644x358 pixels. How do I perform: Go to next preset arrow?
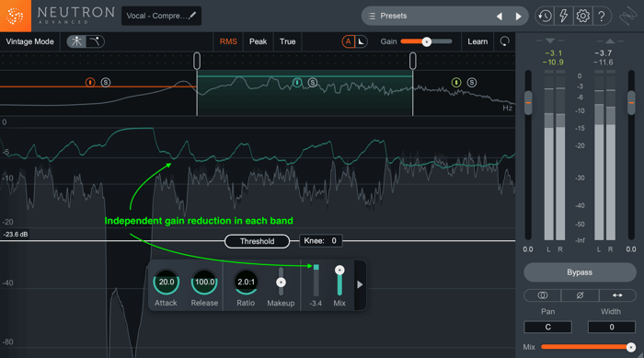(x=518, y=16)
